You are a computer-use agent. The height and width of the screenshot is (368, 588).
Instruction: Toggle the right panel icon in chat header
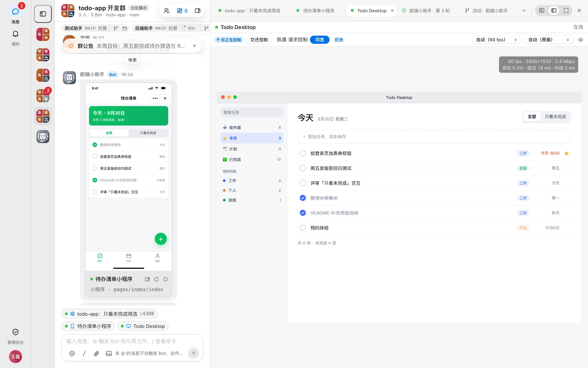pos(198,11)
